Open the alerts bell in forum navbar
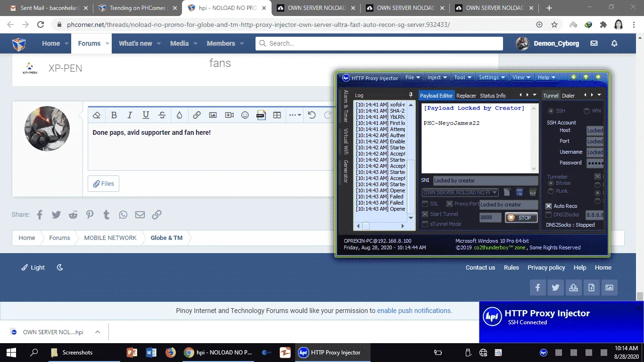This screenshot has height=362, width=644. click(614, 43)
